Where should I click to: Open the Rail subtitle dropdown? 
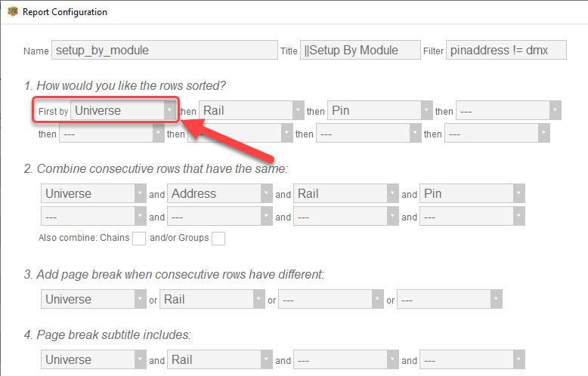point(220,360)
